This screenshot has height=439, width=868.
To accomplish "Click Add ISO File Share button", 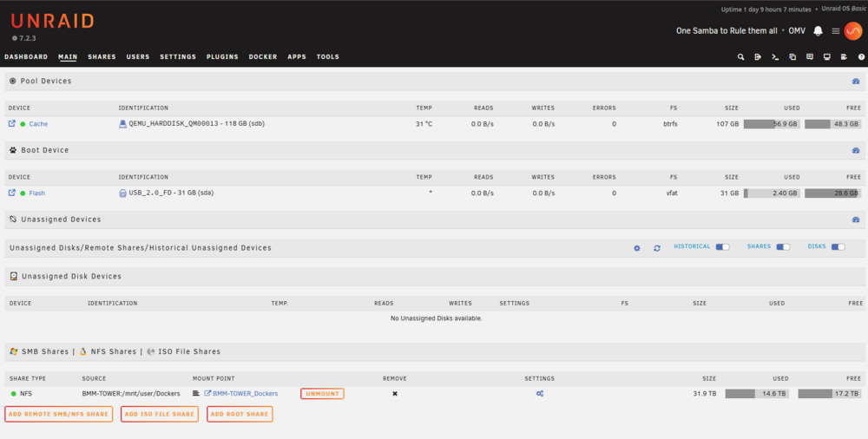I will (160, 414).
